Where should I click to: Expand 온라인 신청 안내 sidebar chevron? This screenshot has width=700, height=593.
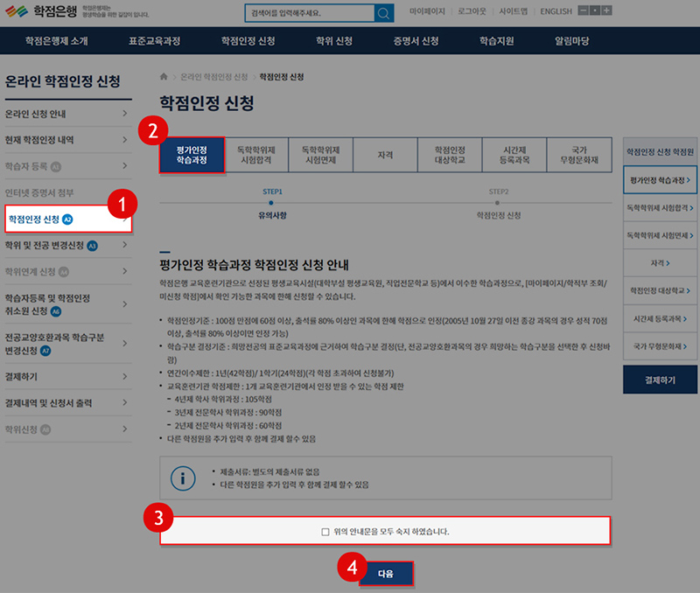click(x=125, y=114)
